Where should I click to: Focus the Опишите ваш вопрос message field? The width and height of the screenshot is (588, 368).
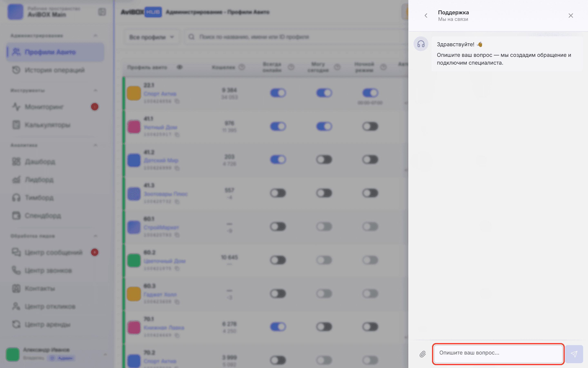point(498,354)
